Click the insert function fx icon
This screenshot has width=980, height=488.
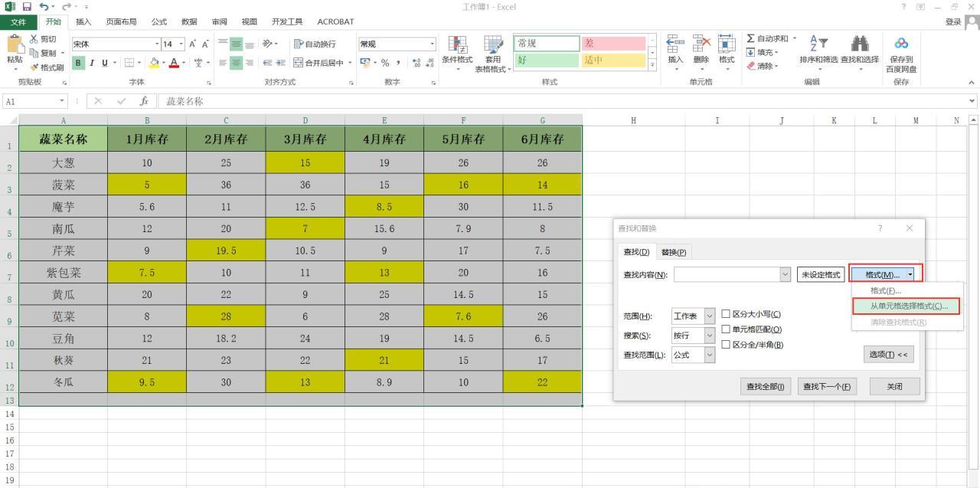(143, 101)
